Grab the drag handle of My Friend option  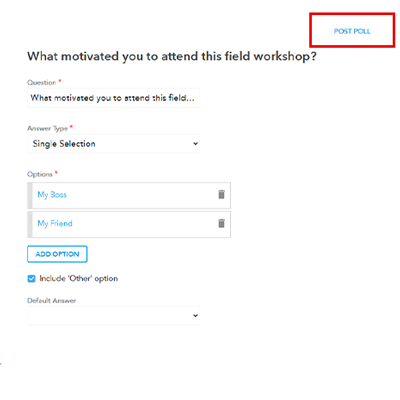coord(30,224)
